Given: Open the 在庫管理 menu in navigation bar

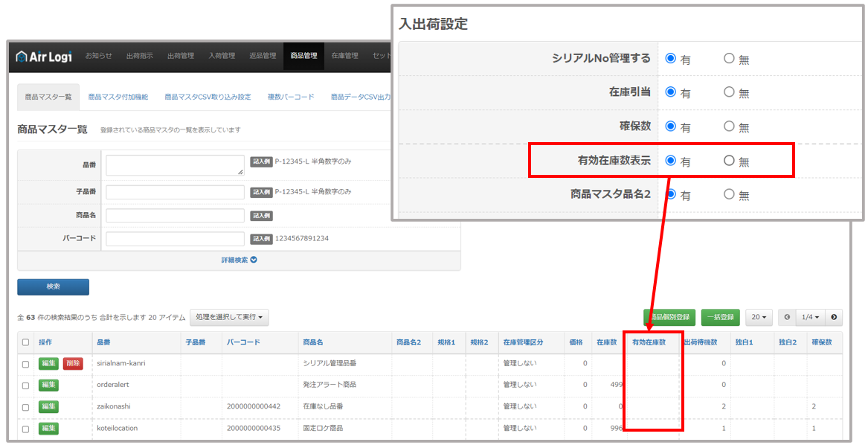Looking at the screenshot, I should (x=347, y=56).
